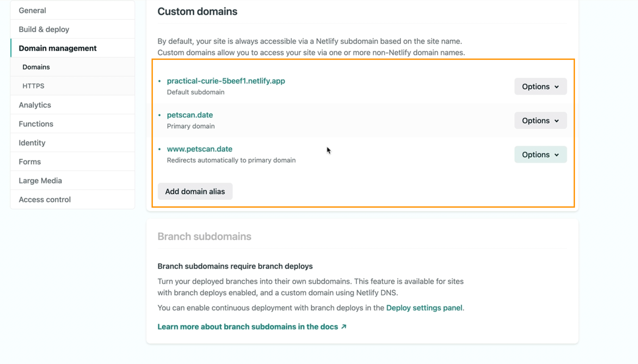This screenshot has height=364, width=638.
Task: Navigate to HTTPS settings
Action: [33, 86]
